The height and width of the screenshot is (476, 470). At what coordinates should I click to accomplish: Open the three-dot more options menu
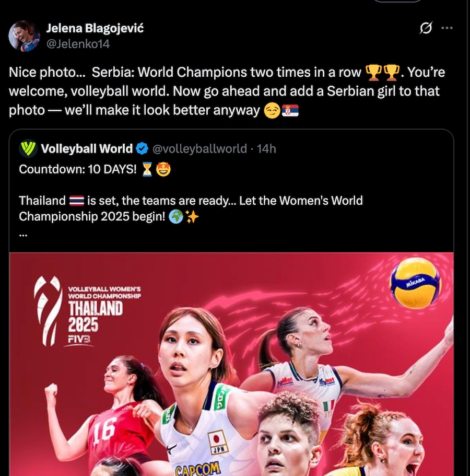pyautogui.click(x=447, y=28)
